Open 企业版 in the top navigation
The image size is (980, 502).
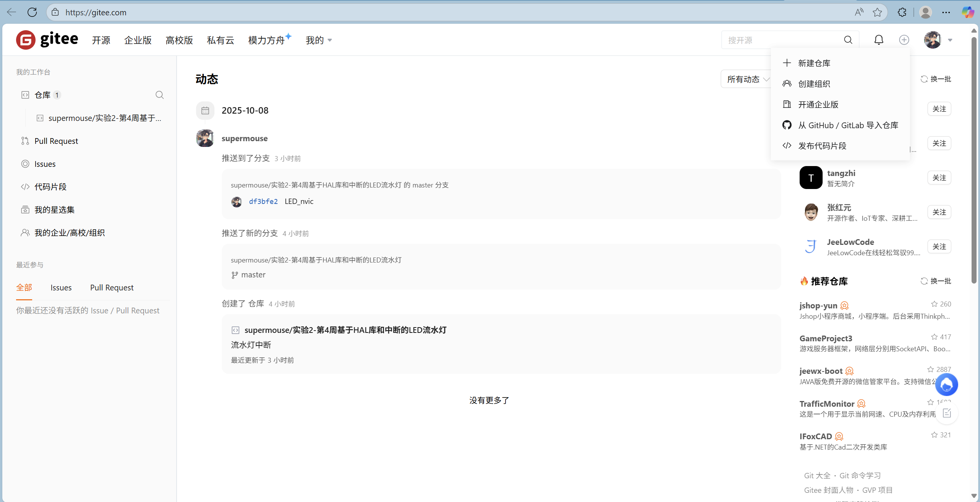(x=138, y=40)
